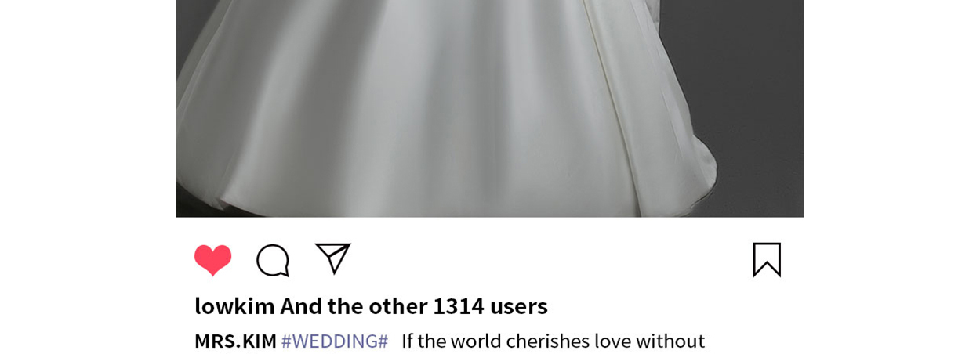Toggle the bookmark save state
The width and height of the screenshot is (980, 354).
(x=767, y=259)
